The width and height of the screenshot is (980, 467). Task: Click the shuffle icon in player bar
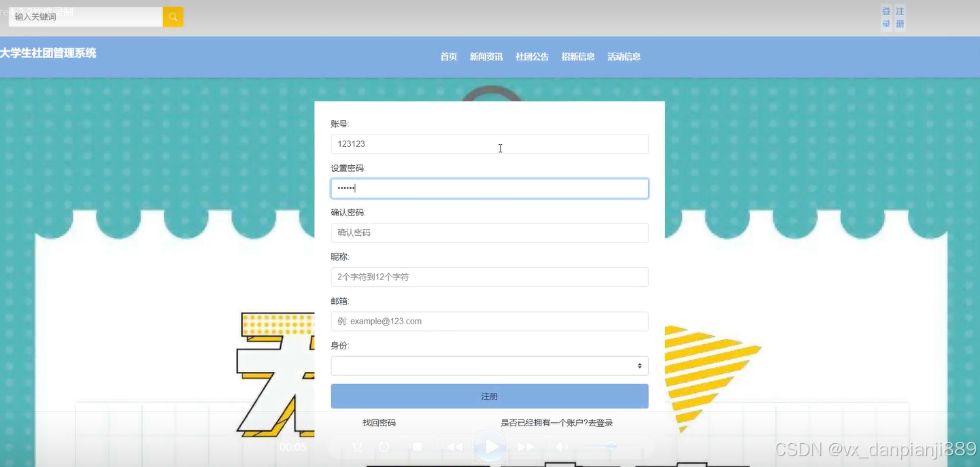[x=357, y=447]
